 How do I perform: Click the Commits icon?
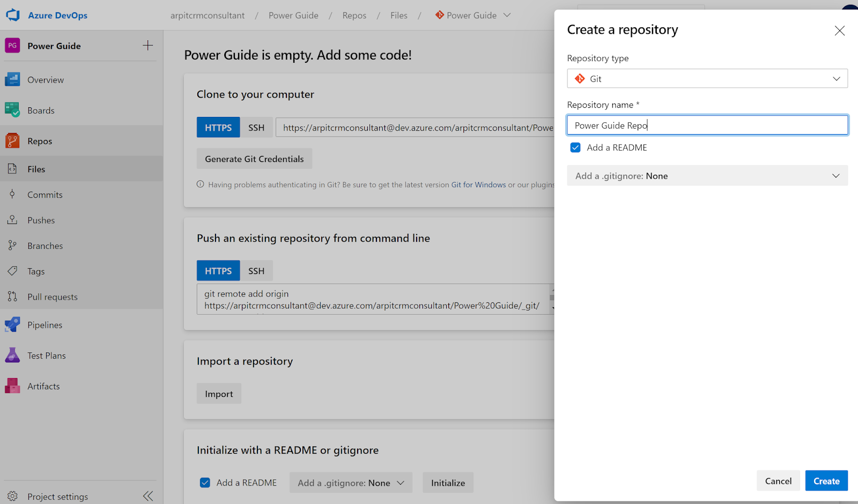click(x=12, y=194)
